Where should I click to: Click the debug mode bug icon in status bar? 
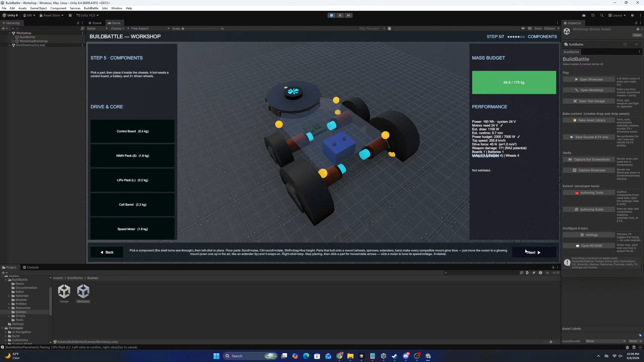[x=627, y=347]
